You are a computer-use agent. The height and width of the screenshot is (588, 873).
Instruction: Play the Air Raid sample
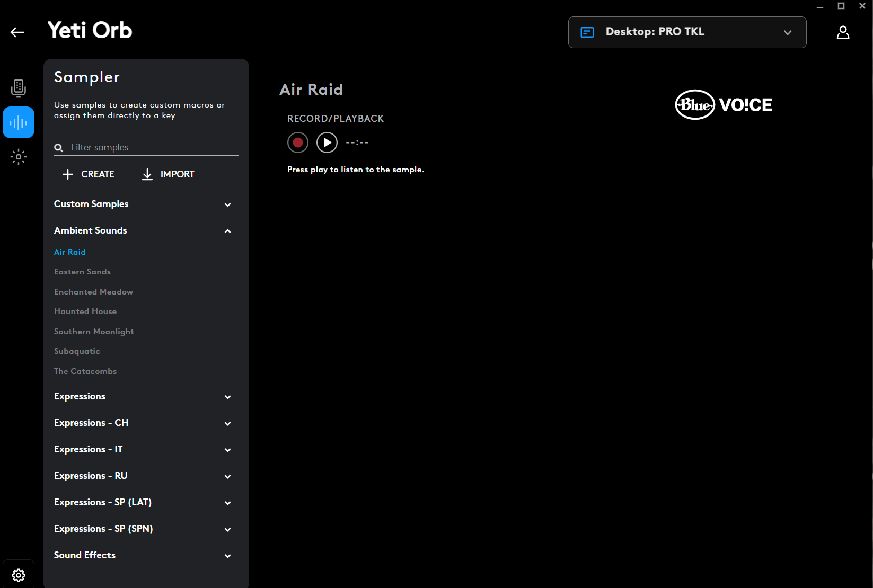(x=327, y=142)
